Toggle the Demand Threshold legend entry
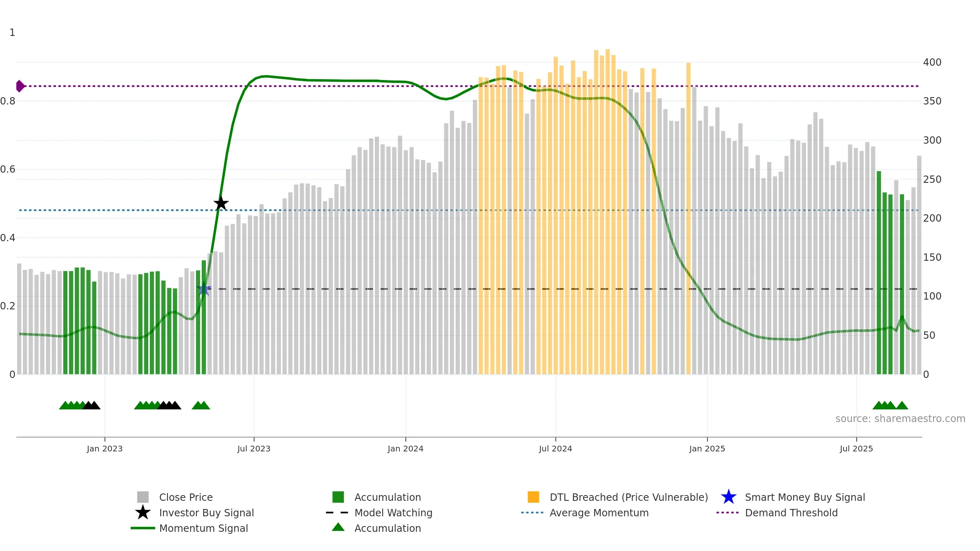 791,513
